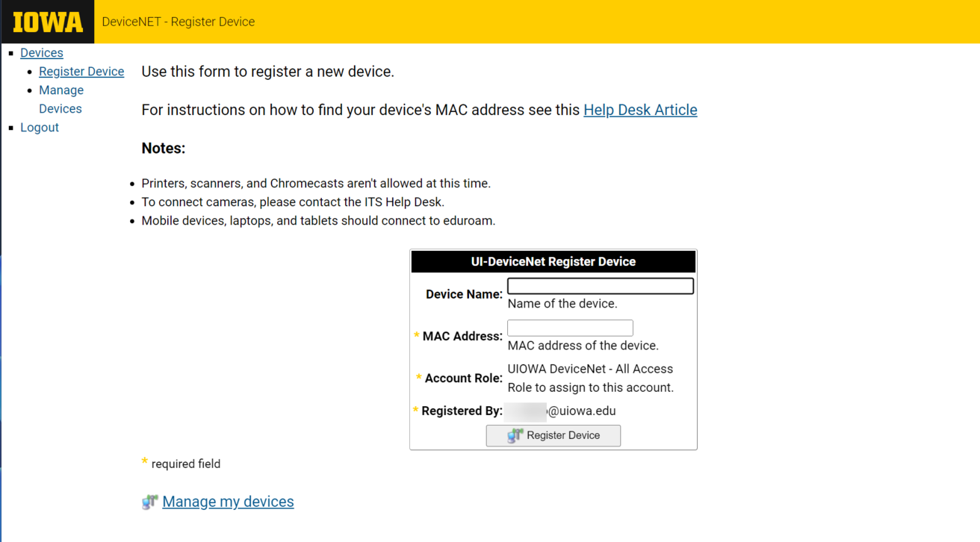
Task: Open the Help Desk Article link
Action: (640, 110)
